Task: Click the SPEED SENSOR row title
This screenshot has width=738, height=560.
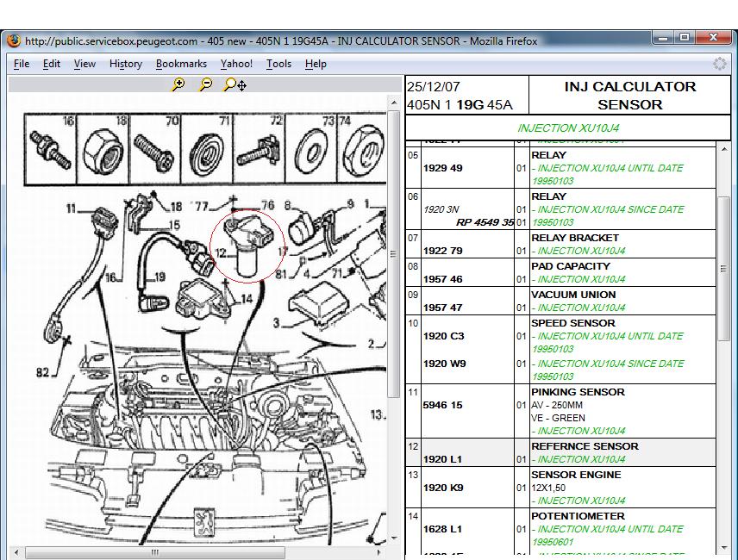Action: coord(573,323)
